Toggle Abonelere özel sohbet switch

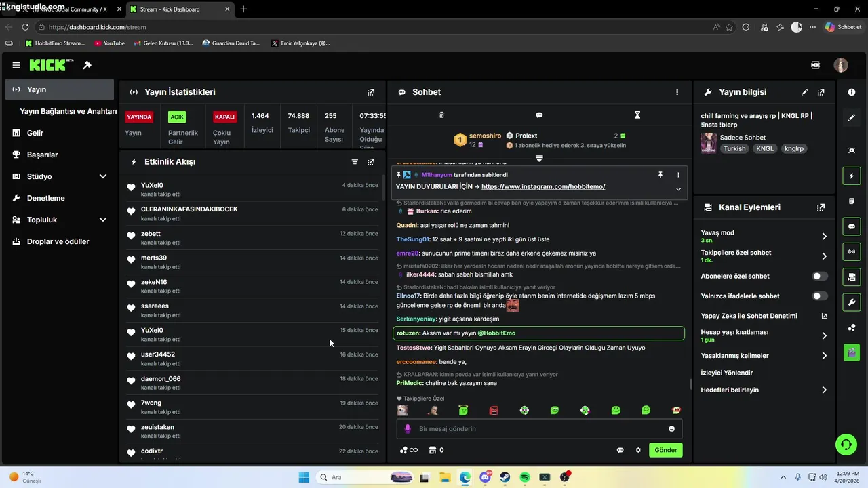tap(820, 277)
